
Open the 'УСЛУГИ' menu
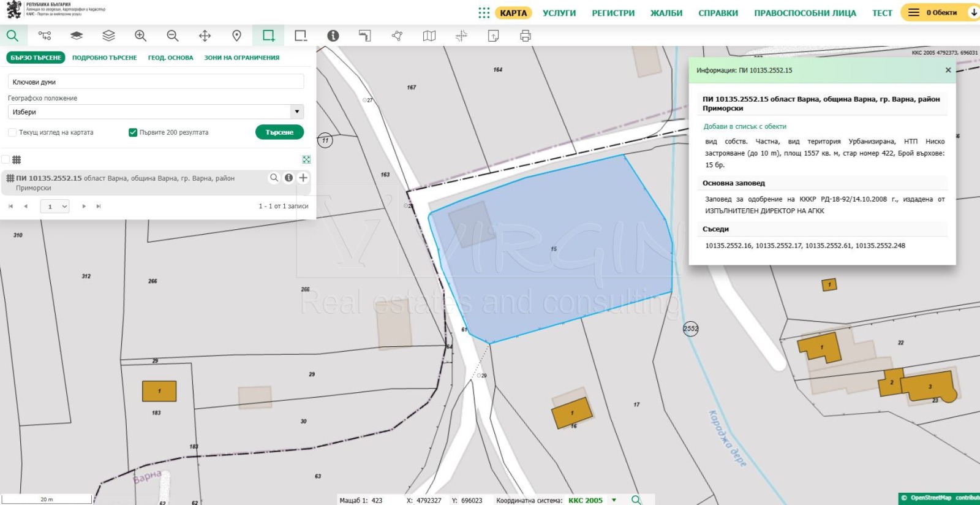click(x=559, y=13)
